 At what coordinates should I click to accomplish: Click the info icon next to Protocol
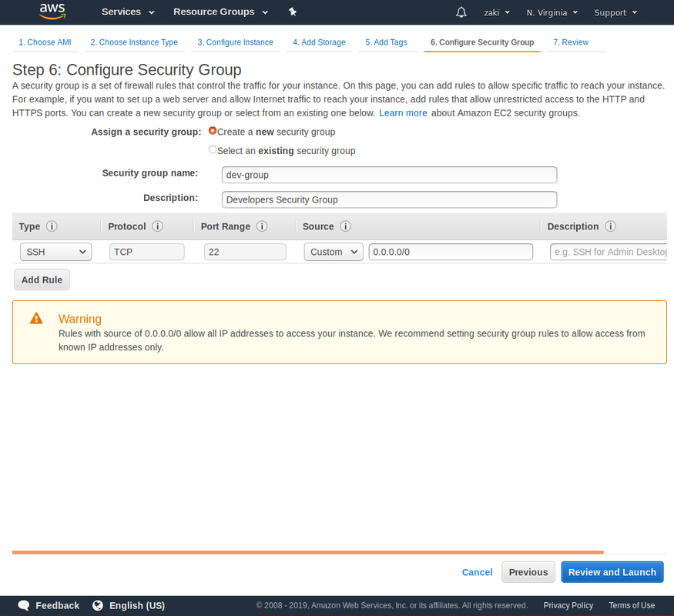pyautogui.click(x=157, y=226)
